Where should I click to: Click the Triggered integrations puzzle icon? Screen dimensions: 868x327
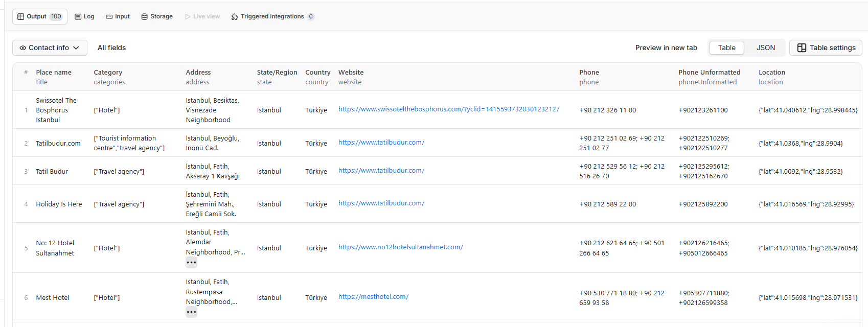tap(235, 16)
